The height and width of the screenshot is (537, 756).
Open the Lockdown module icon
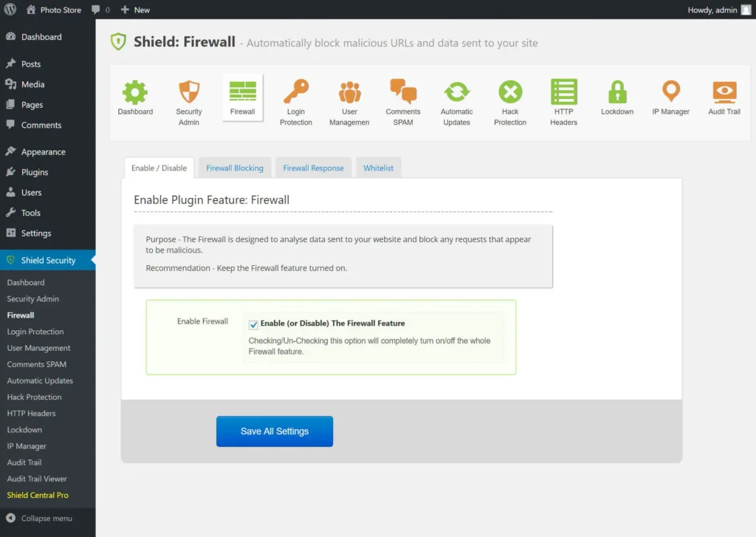click(616, 92)
